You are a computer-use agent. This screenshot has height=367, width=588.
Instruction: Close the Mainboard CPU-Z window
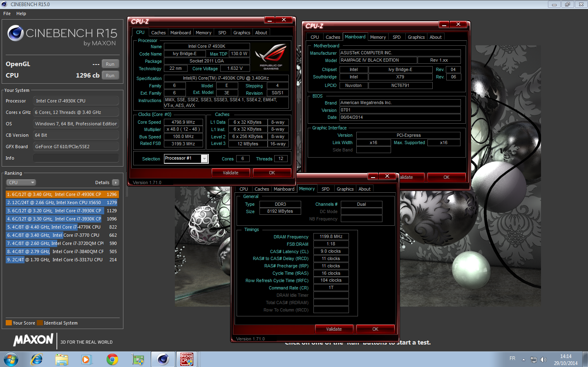click(458, 24)
